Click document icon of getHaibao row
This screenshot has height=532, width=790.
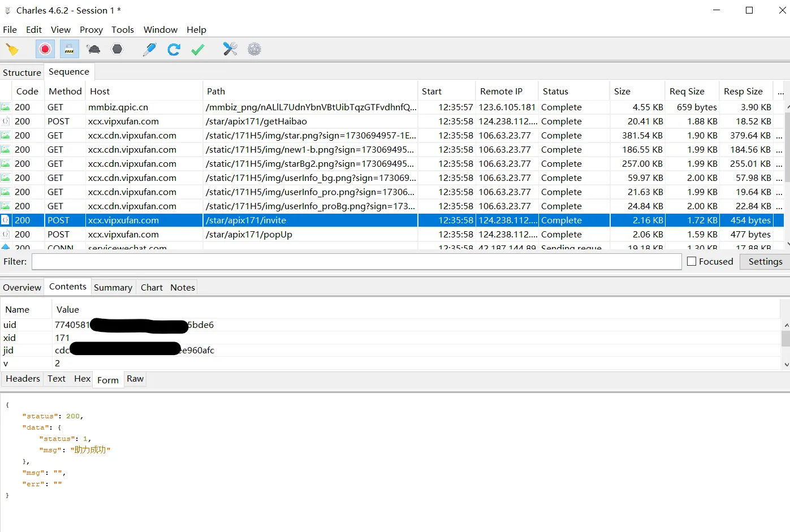[x=6, y=121]
